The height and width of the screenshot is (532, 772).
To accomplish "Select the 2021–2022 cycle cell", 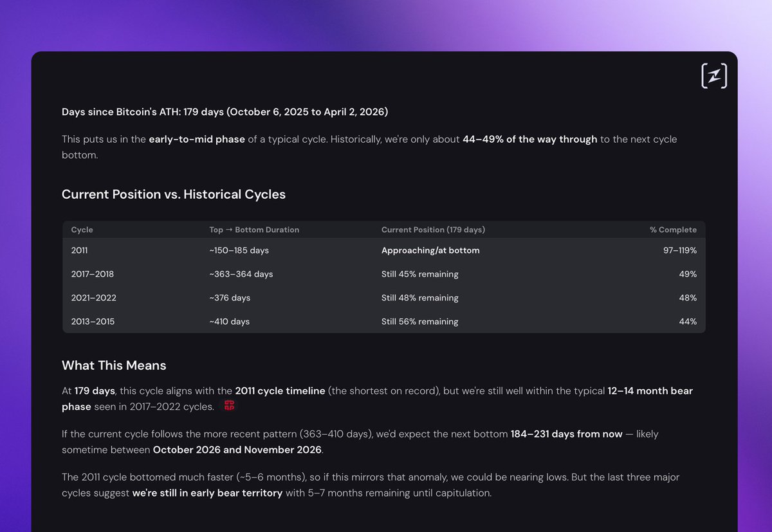I will pos(93,298).
